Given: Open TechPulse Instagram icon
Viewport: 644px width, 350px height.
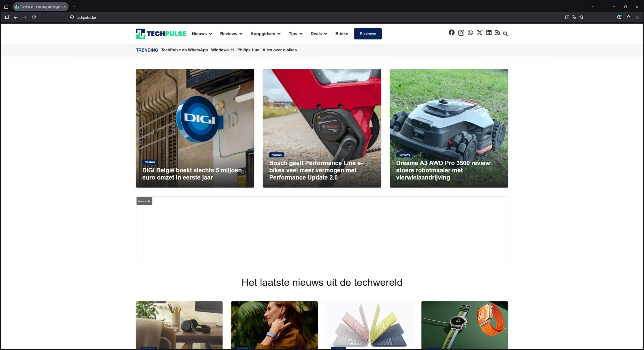Looking at the screenshot, I should [x=461, y=33].
